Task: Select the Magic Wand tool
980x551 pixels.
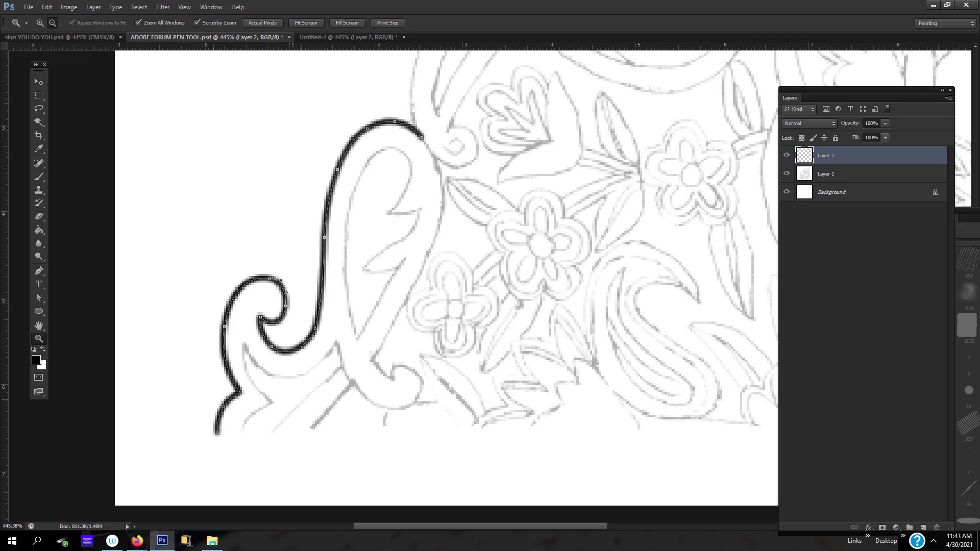Action: (x=39, y=122)
